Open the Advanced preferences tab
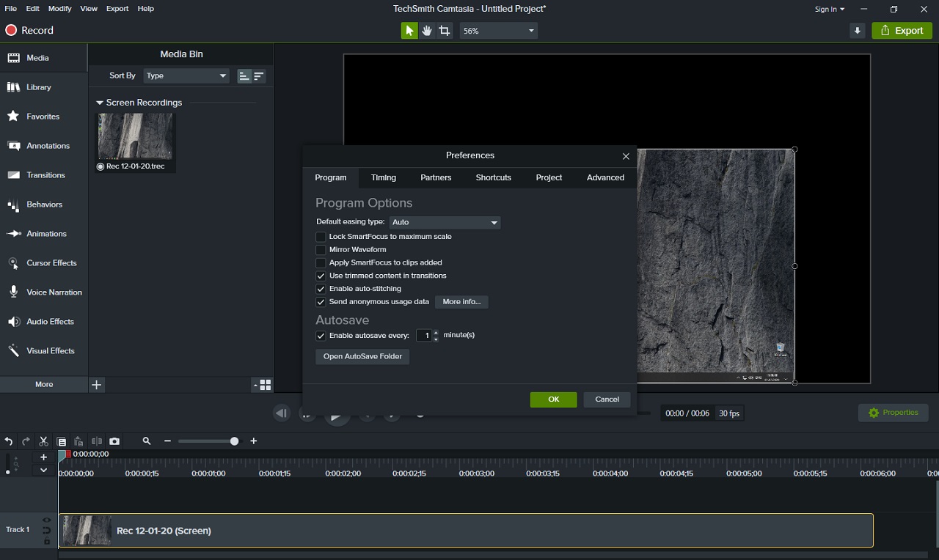 (605, 177)
